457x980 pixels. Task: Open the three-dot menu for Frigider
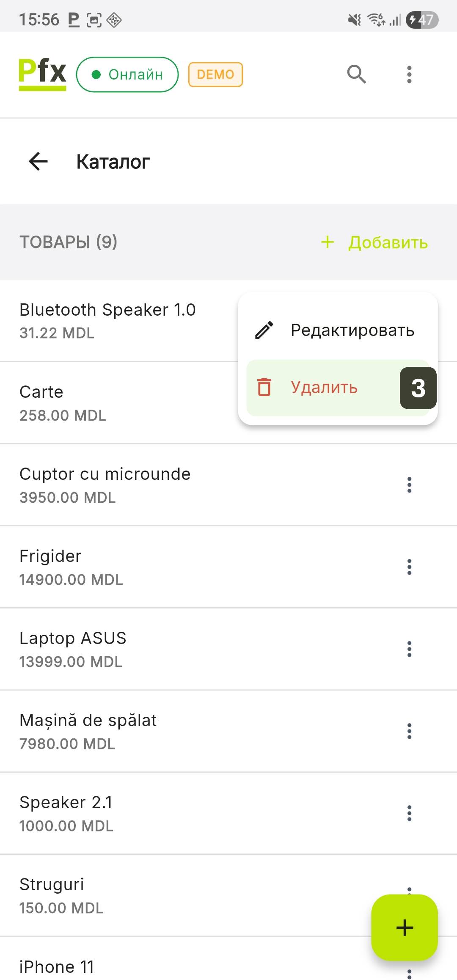pyautogui.click(x=409, y=567)
